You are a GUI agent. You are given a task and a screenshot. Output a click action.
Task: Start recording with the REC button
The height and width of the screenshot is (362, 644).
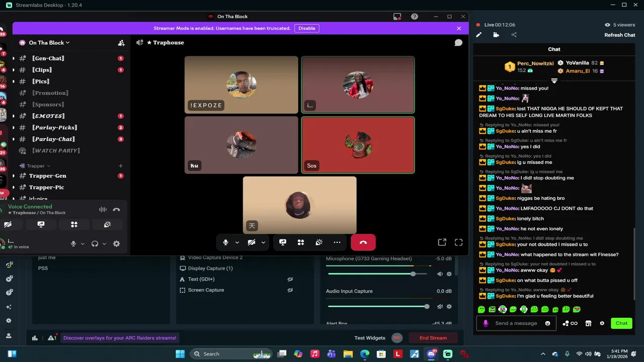(397, 338)
